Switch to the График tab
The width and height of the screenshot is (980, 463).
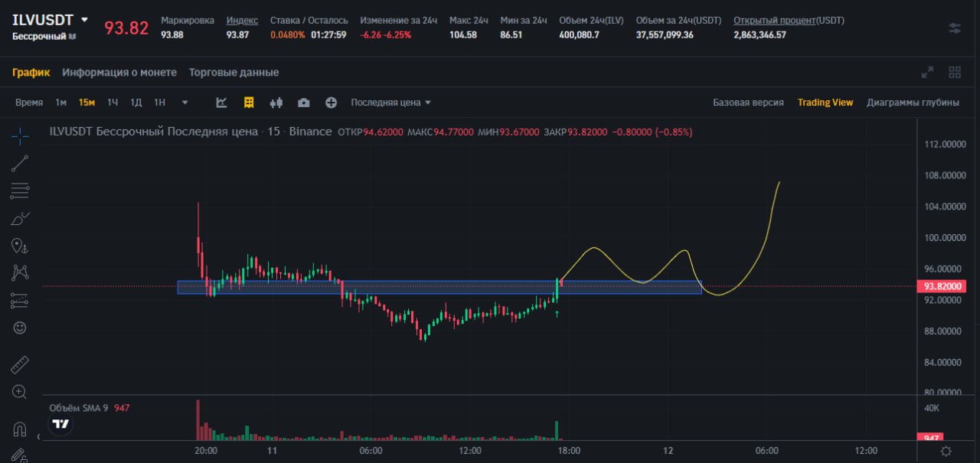click(x=31, y=73)
